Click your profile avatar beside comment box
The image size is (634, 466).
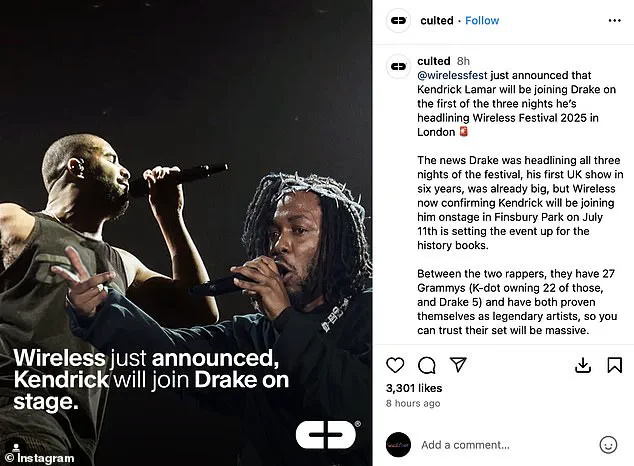[x=398, y=445]
